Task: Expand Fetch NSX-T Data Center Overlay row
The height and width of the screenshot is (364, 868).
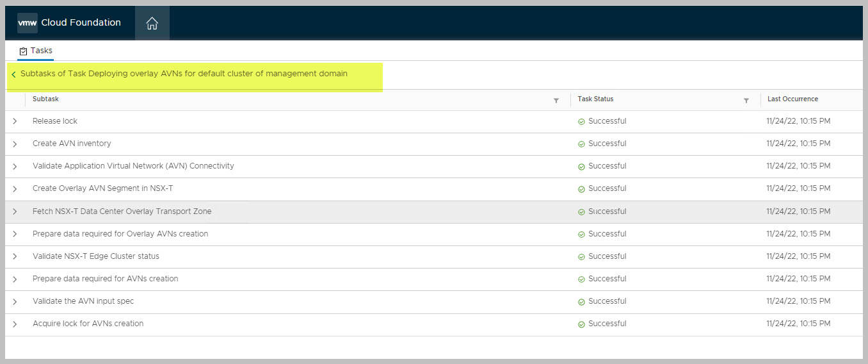Action: 15,211
